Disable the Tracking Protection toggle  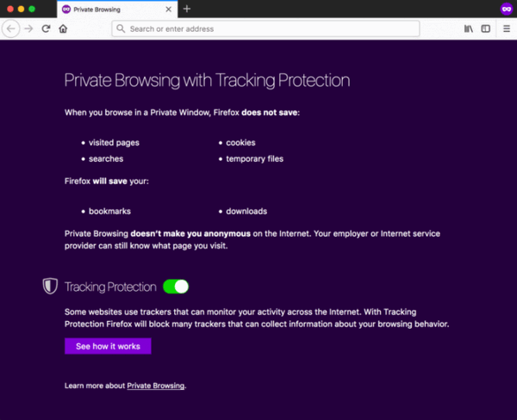tap(175, 287)
